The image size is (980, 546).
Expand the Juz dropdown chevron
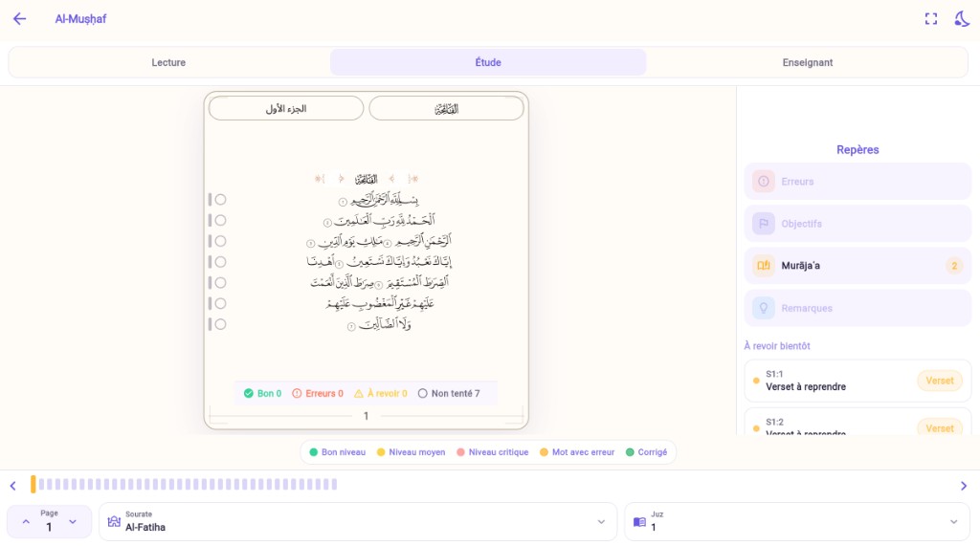tap(954, 522)
